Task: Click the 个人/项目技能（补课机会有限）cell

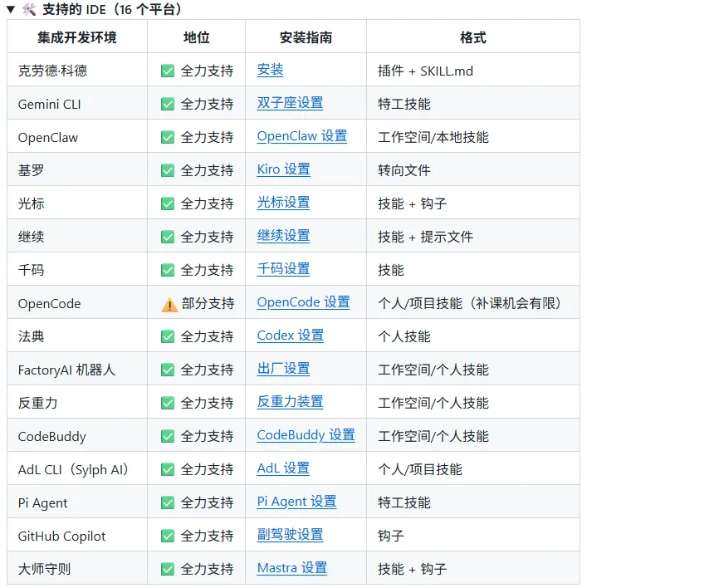Action: coord(473,303)
